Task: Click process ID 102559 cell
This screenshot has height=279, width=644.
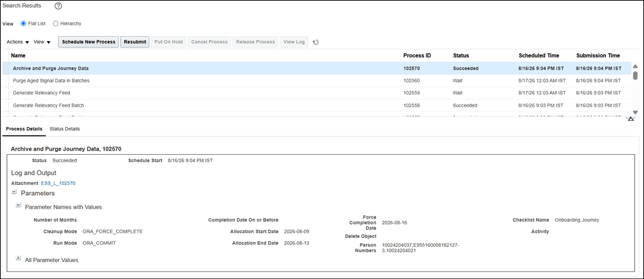Action: (x=411, y=93)
